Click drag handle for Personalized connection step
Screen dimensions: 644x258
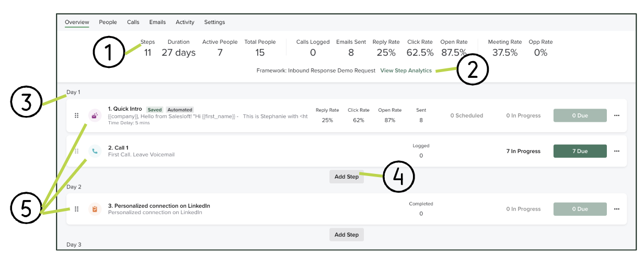[x=77, y=209]
